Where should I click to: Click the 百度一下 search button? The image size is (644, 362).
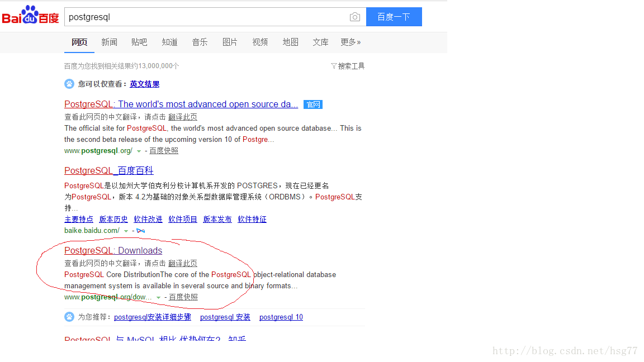[394, 17]
